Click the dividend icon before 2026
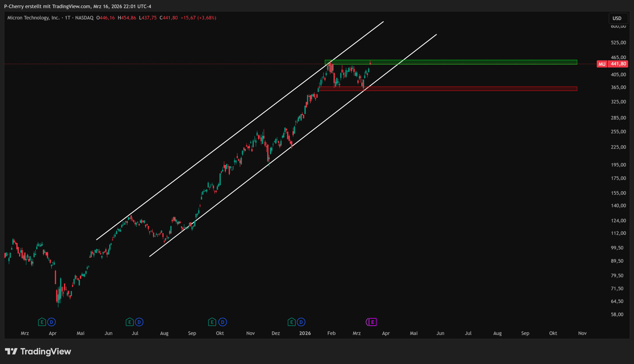 pyautogui.click(x=301, y=322)
